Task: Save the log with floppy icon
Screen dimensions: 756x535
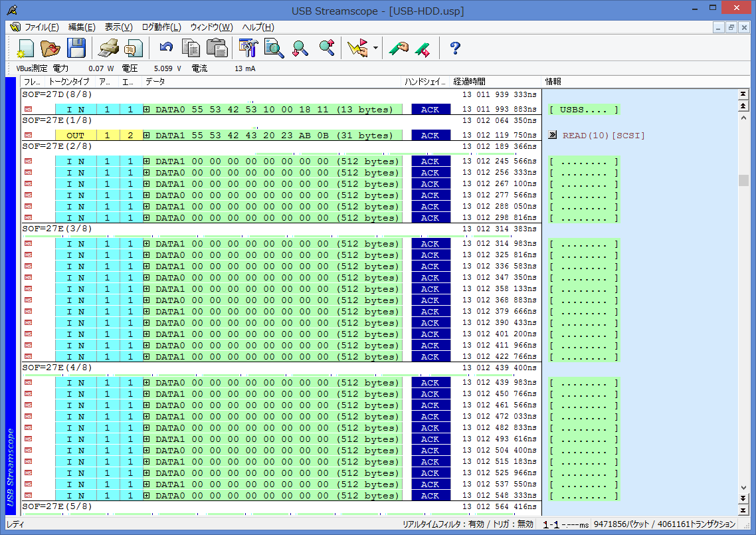Action: coord(76,49)
